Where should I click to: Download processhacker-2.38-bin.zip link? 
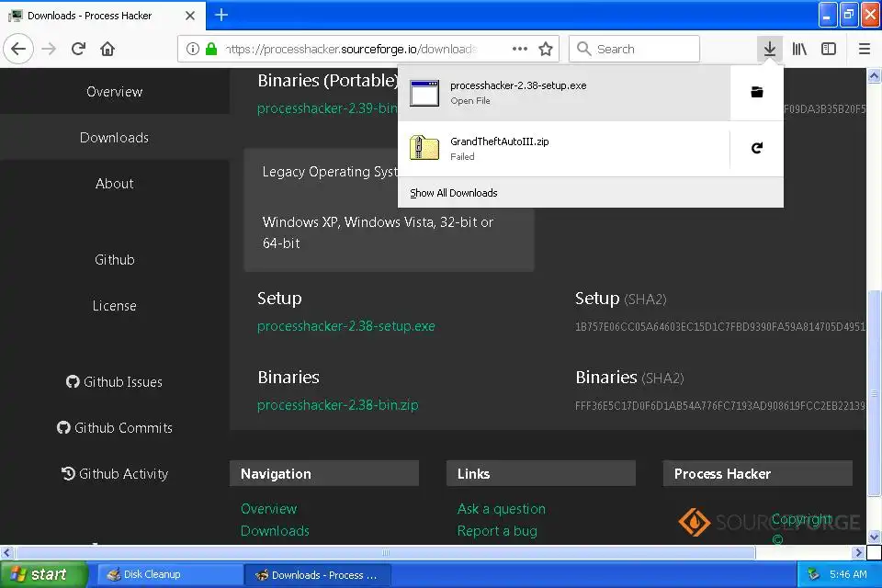coord(337,405)
